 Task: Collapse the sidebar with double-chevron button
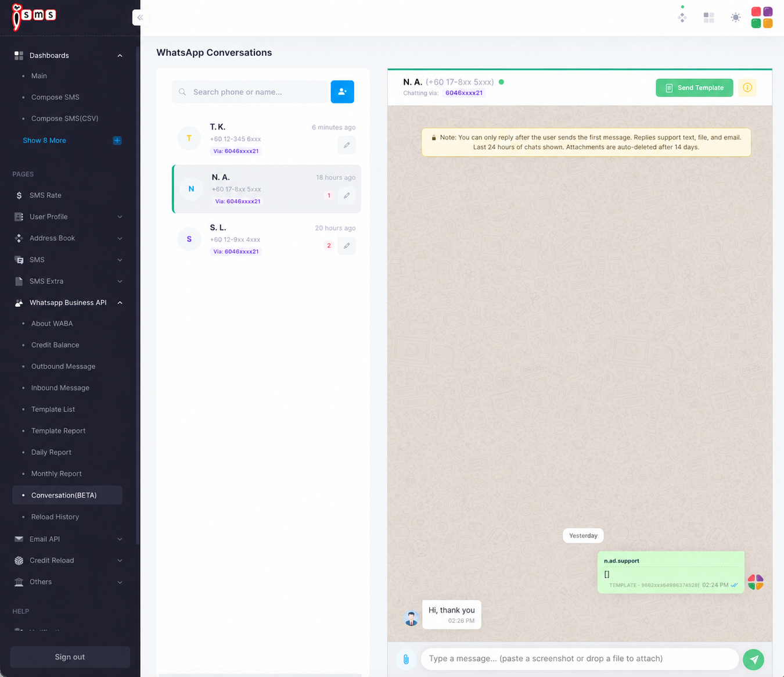[140, 17]
